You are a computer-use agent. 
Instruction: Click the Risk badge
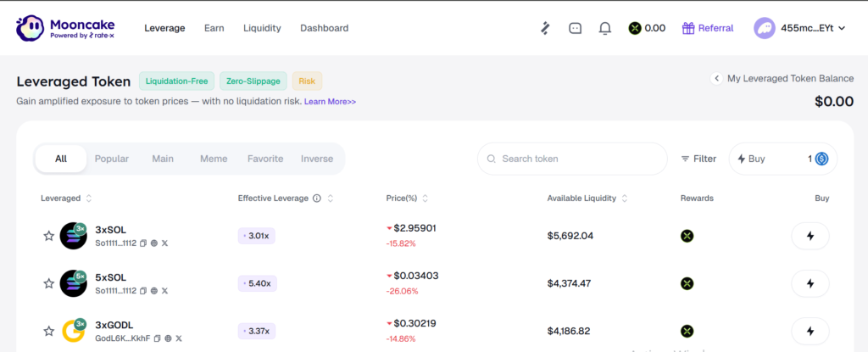tap(307, 81)
